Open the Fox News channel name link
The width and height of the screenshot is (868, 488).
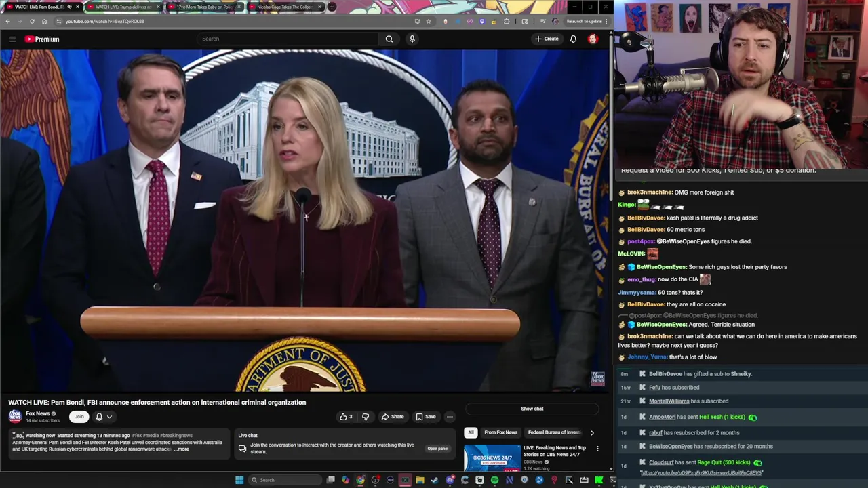pos(37,413)
